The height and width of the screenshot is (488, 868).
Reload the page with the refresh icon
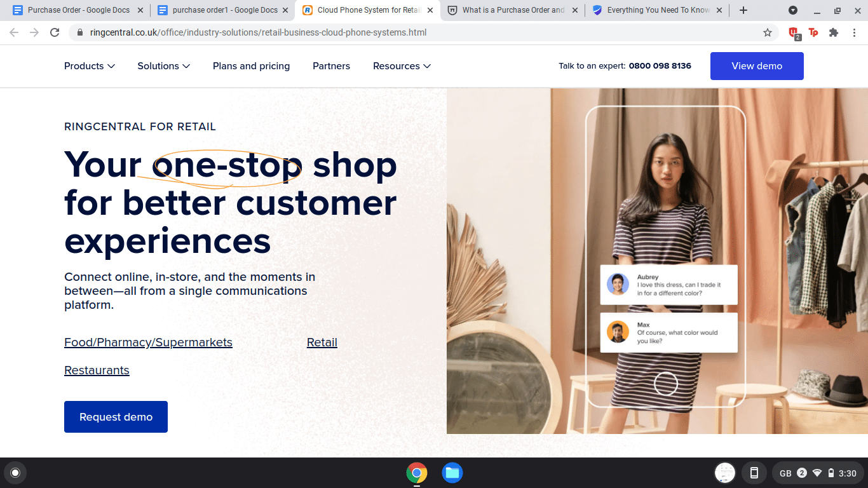[55, 32]
